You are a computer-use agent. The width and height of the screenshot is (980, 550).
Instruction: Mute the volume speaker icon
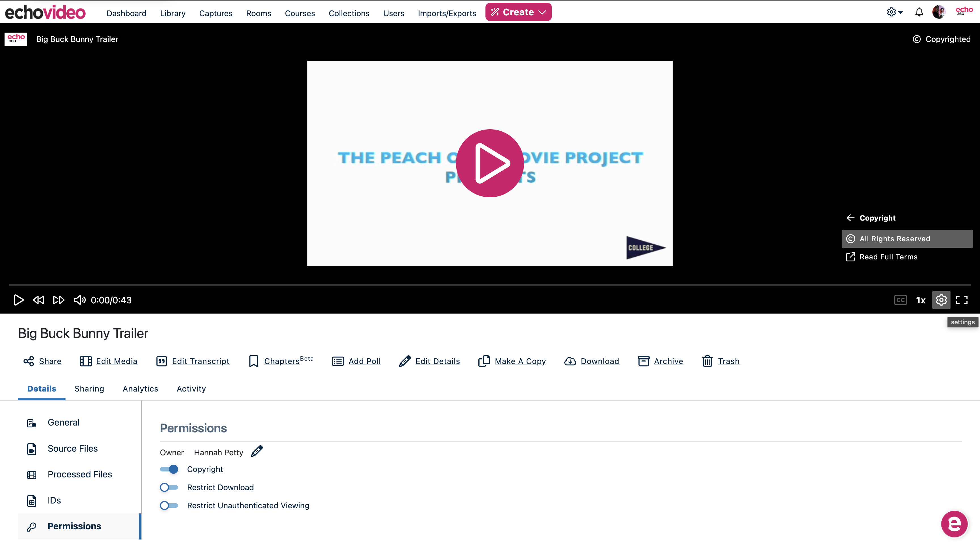pyautogui.click(x=79, y=300)
